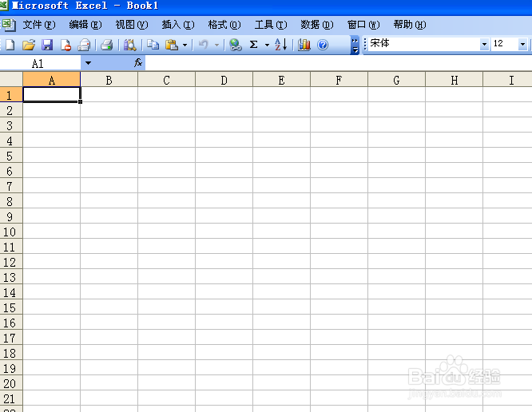Open the 帮助(H) menu
Image resolution: width=532 pixels, height=412 pixels.
(410, 25)
